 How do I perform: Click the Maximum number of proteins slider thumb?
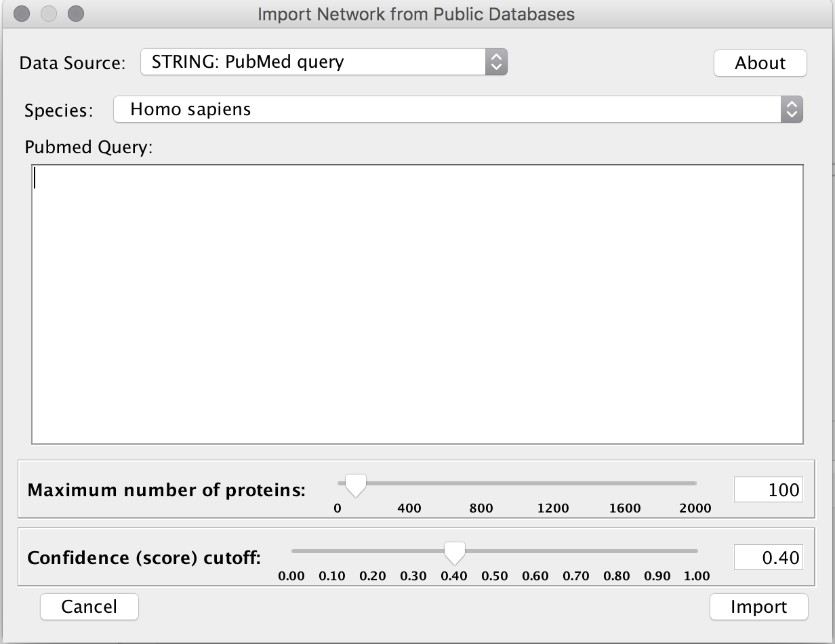(355, 485)
